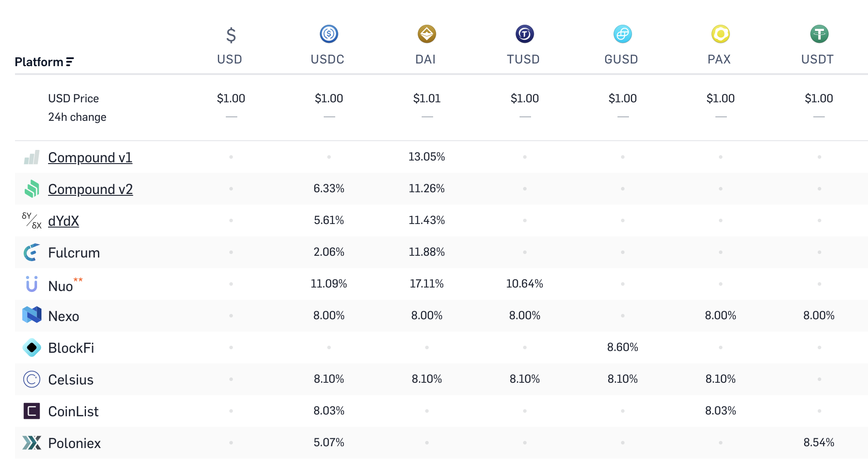Screen dimensions: 868x463
Task: Click the GUSD coin icon
Action: tap(622, 34)
